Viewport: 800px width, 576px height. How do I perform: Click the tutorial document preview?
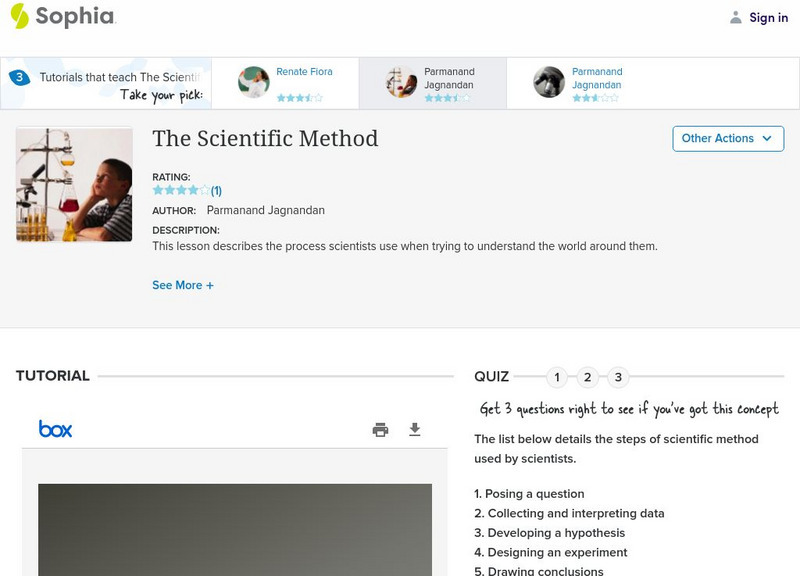[x=235, y=530]
